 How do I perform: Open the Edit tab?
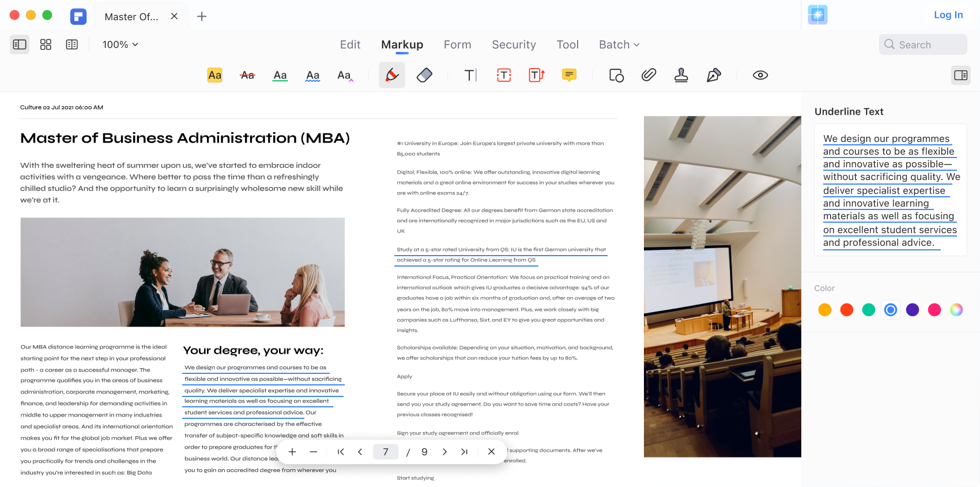[350, 44]
